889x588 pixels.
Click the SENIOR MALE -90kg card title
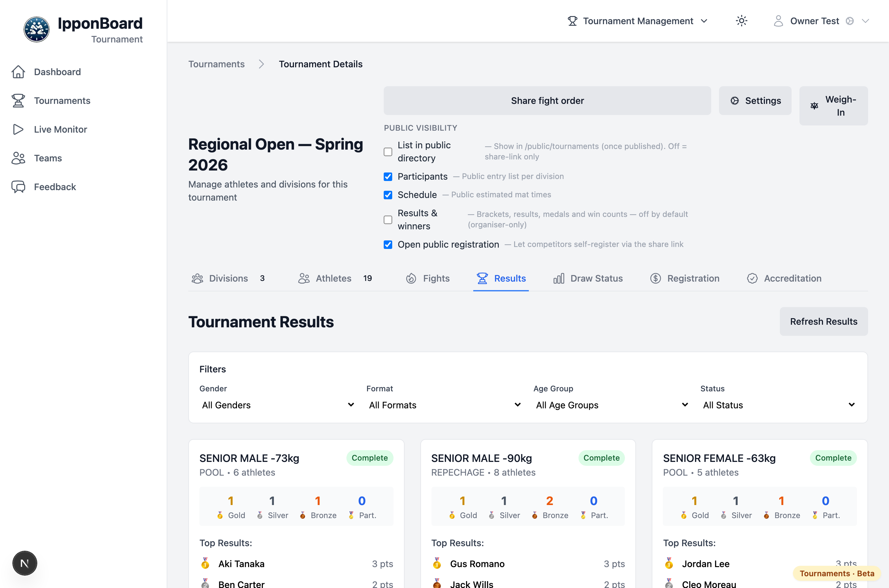pyautogui.click(x=482, y=458)
